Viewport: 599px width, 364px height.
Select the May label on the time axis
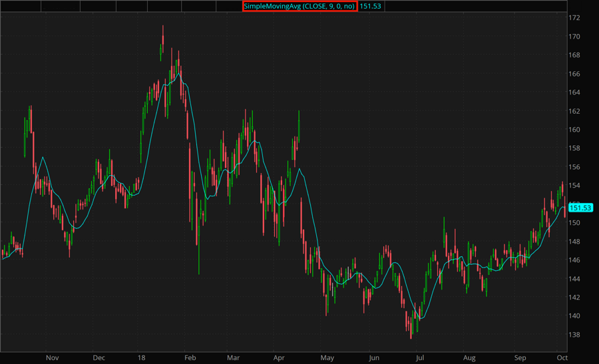tap(326, 357)
